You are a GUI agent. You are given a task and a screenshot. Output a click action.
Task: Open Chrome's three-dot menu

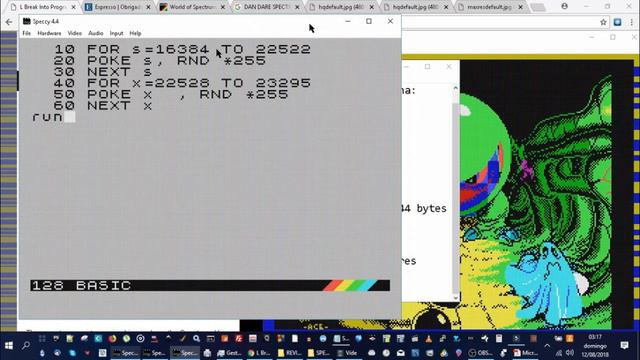[631, 22]
